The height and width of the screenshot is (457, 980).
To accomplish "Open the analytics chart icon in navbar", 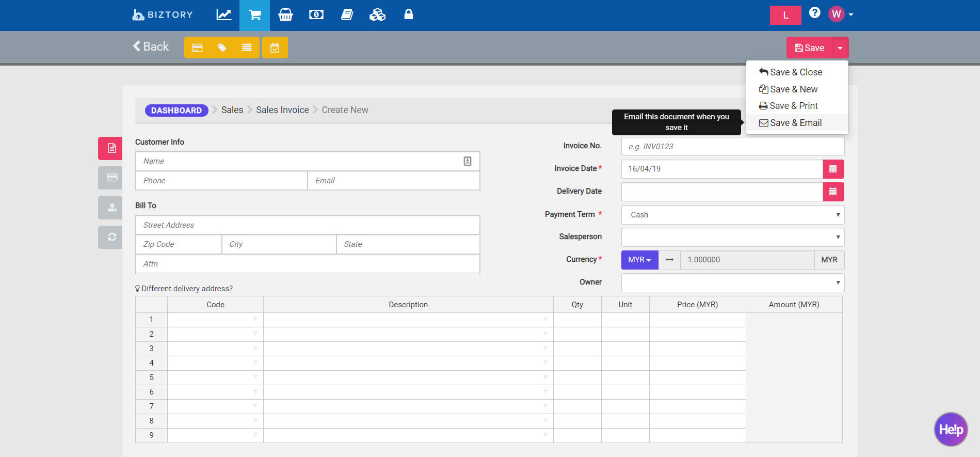I will point(224,14).
